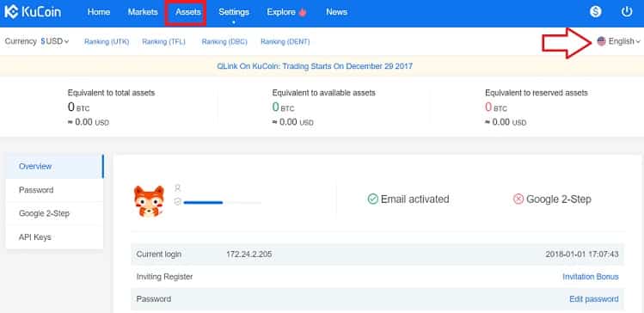Expand the USD currency dropdown
644x313 pixels.
(x=55, y=41)
